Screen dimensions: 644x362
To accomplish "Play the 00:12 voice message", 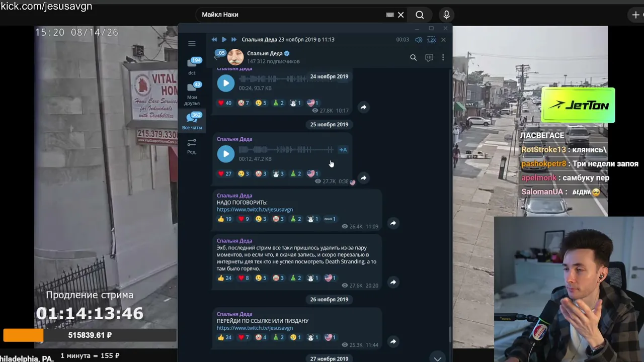I will pos(225,154).
